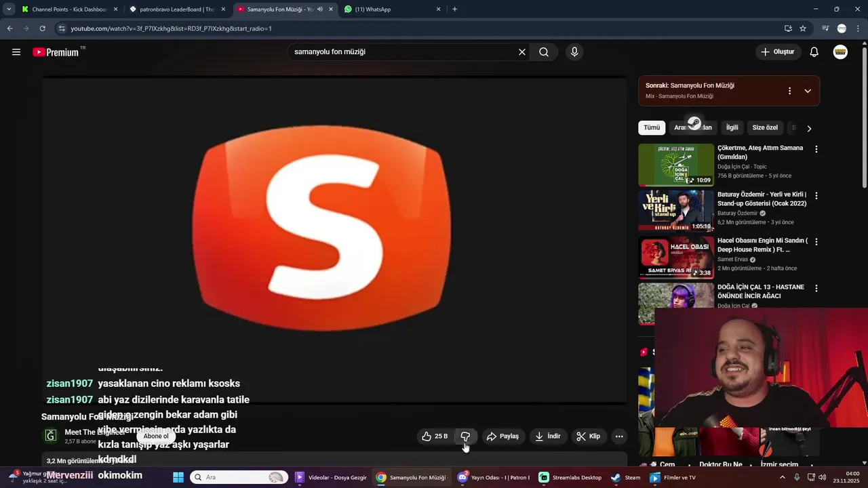Open options for Baturay Özdemir stand-up video
868x488 pixels.
point(816,196)
